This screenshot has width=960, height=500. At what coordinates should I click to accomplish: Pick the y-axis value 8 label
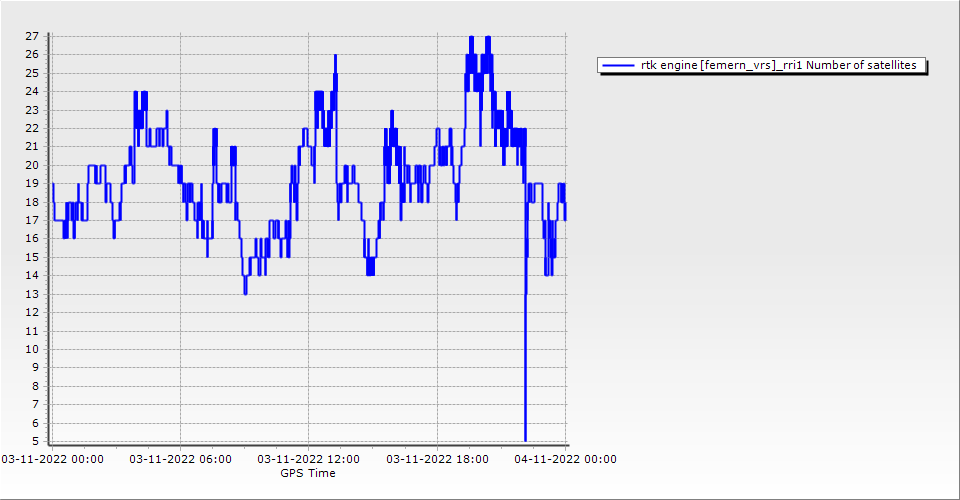[35, 386]
